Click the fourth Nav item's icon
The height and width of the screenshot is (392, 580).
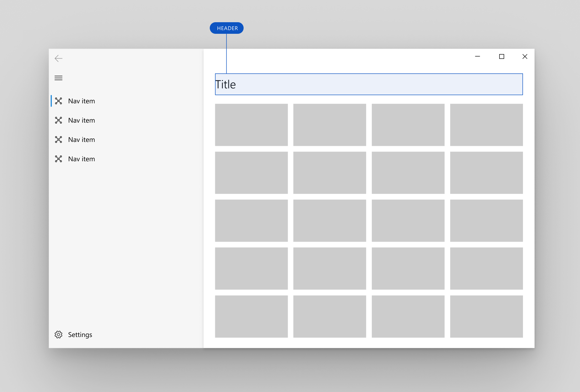(59, 159)
